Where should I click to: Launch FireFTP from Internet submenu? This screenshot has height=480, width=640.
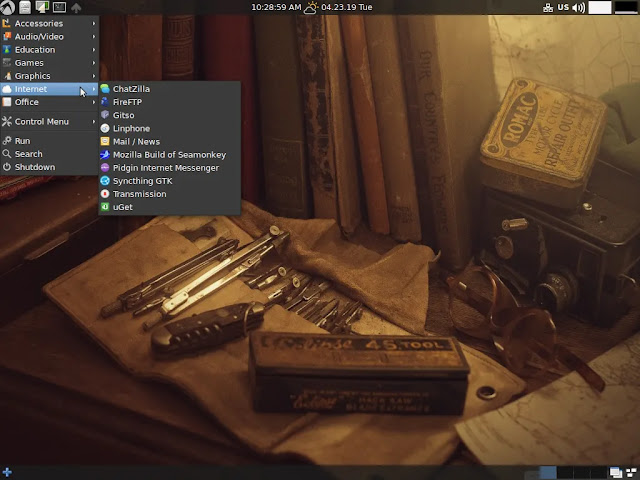[169, 102]
